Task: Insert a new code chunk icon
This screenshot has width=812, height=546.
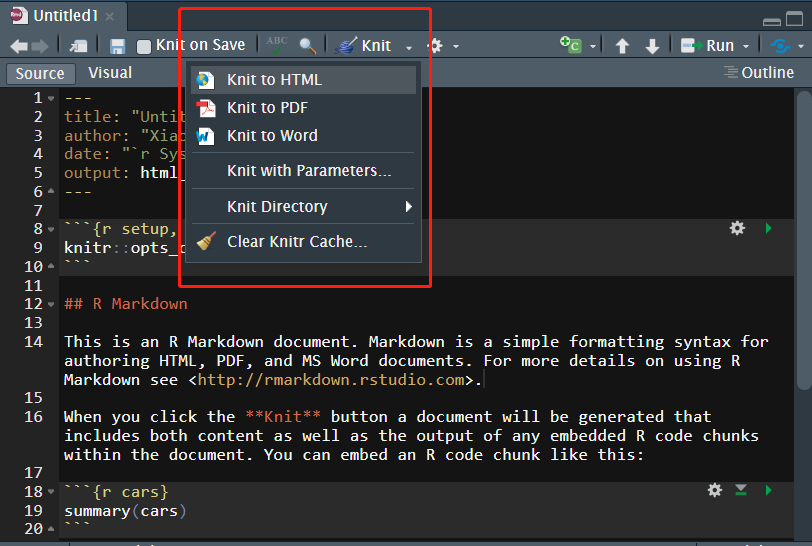Action: pyautogui.click(x=571, y=45)
